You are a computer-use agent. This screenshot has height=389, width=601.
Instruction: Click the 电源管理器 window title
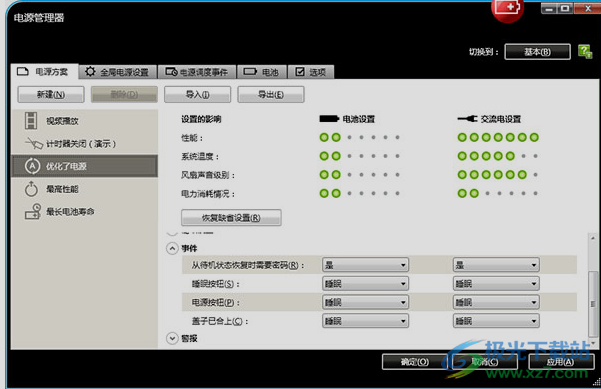[x=39, y=18]
